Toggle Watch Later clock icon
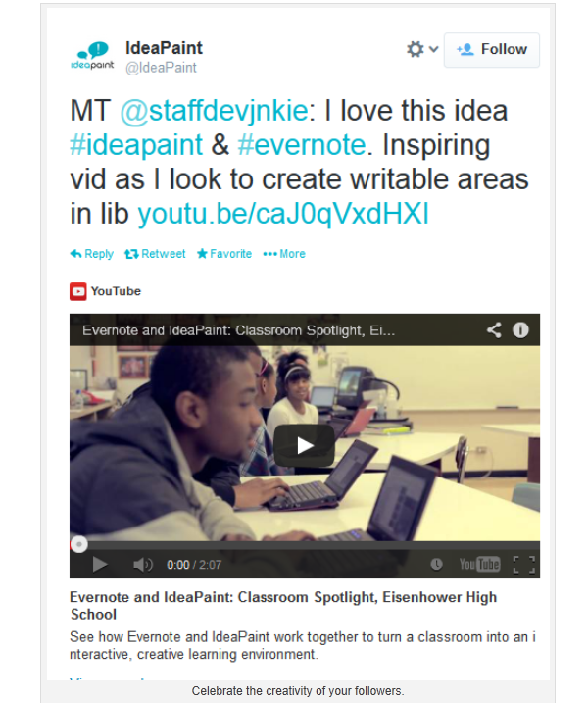588x703 pixels. [436, 564]
